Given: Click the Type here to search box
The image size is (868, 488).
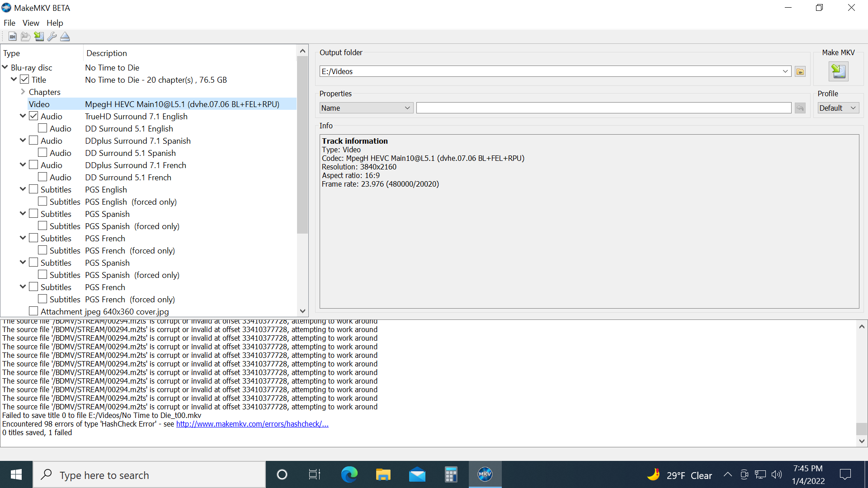Looking at the screenshot, I should 149,474.
